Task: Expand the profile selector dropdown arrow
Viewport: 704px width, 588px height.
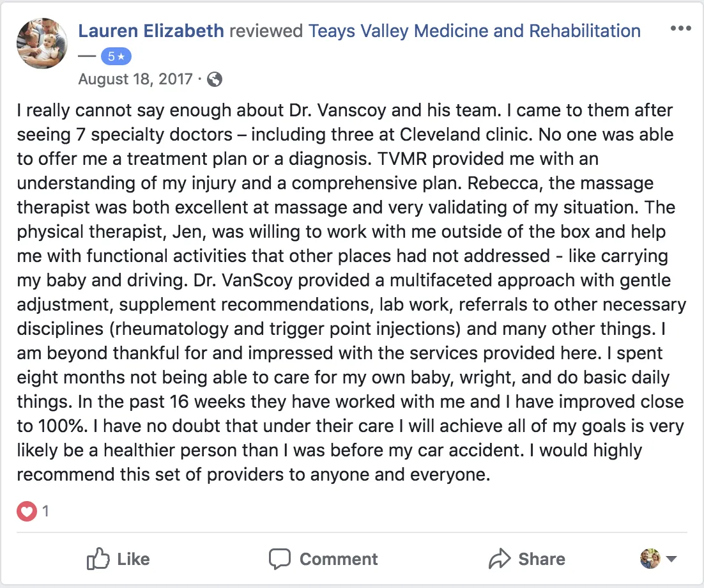Action: coord(671,559)
